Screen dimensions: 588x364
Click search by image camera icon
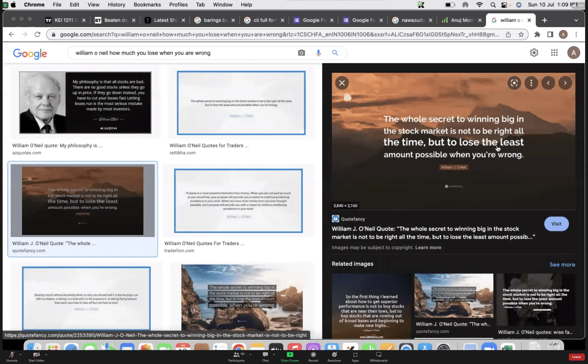coord(301,53)
